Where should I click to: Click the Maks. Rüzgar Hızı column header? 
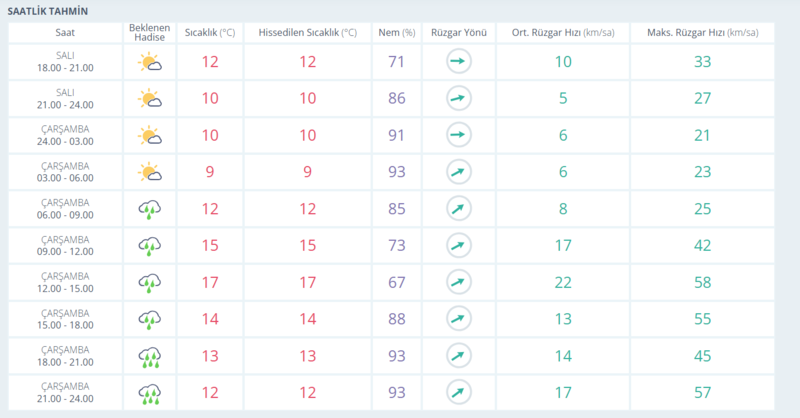click(703, 32)
